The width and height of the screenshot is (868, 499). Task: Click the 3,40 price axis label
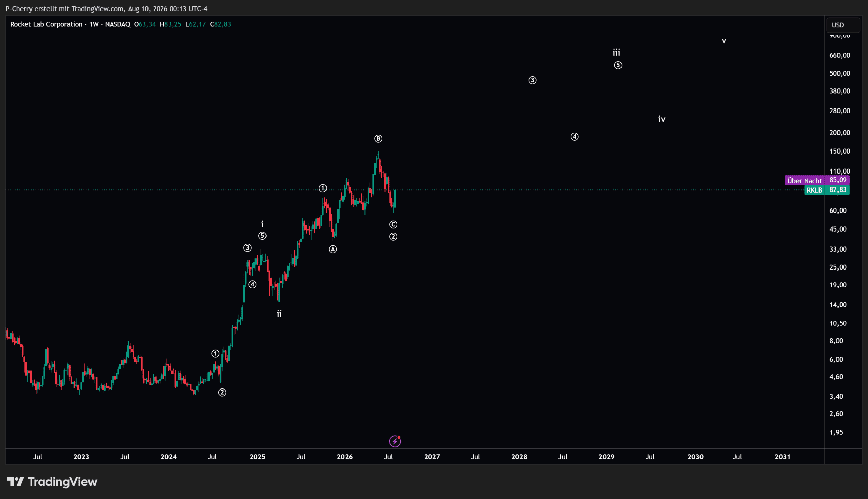pyautogui.click(x=836, y=396)
